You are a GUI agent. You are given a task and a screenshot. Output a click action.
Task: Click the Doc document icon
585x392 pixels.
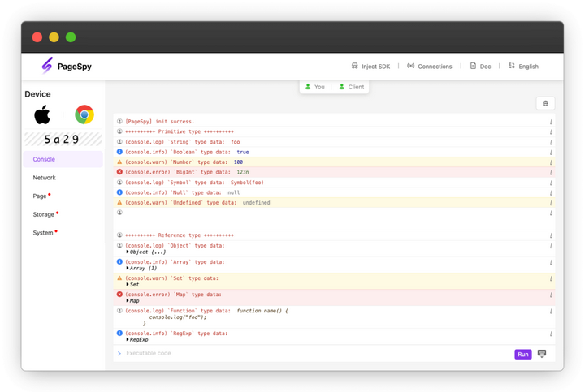[473, 66]
